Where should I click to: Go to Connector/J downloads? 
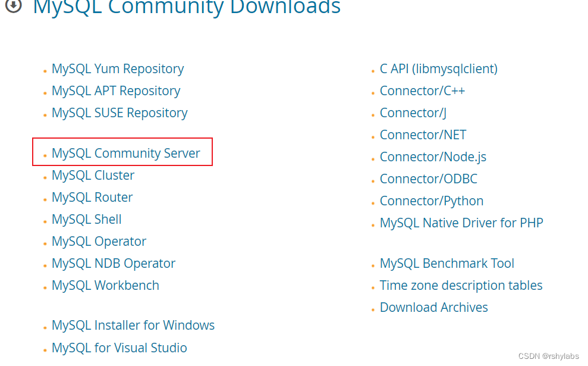413,113
